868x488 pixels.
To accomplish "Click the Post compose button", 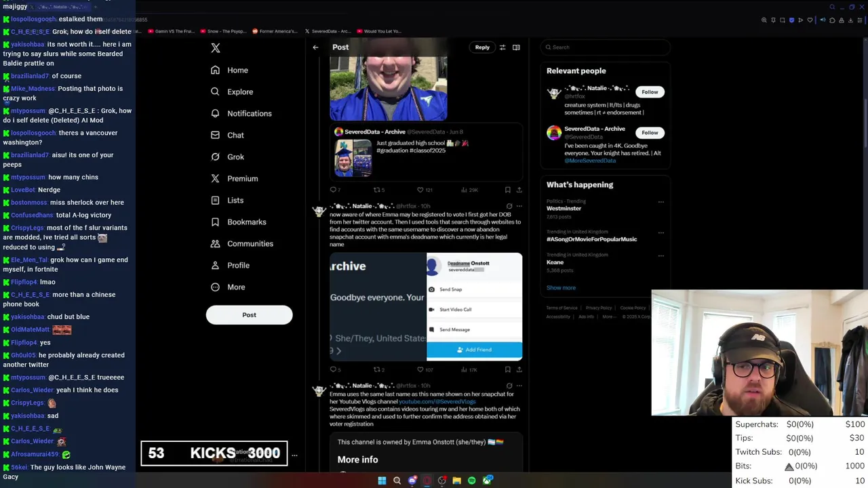I will click(x=249, y=314).
